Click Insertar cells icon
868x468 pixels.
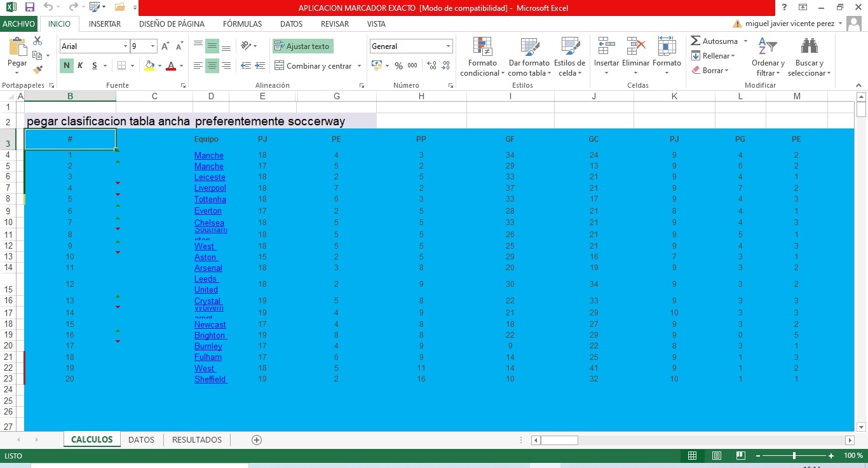pos(606,46)
